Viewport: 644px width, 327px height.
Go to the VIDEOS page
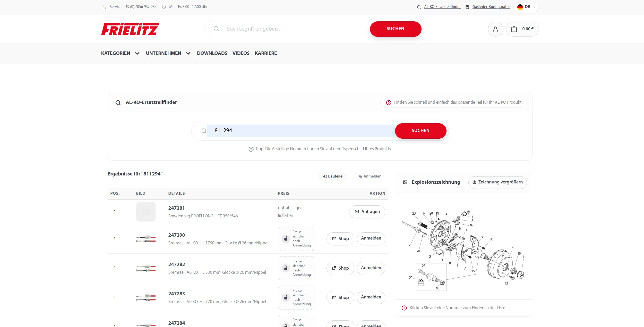tap(241, 53)
